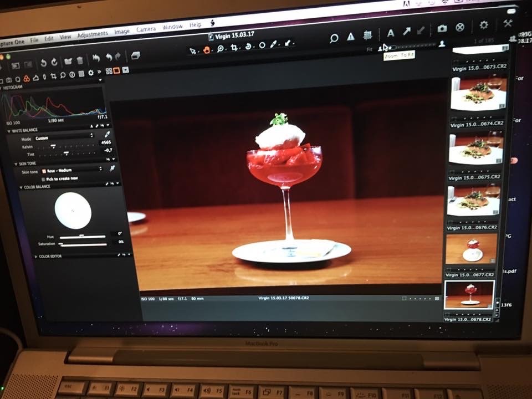This screenshot has height=399, width=532.
Task: Pick white balance with the eyedropper icon
Action: [107, 134]
